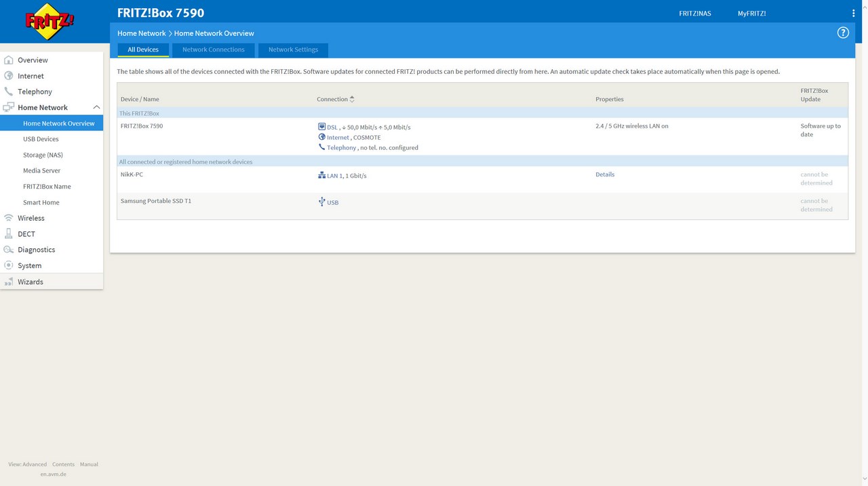Click the DSL modem icon in table

321,126
